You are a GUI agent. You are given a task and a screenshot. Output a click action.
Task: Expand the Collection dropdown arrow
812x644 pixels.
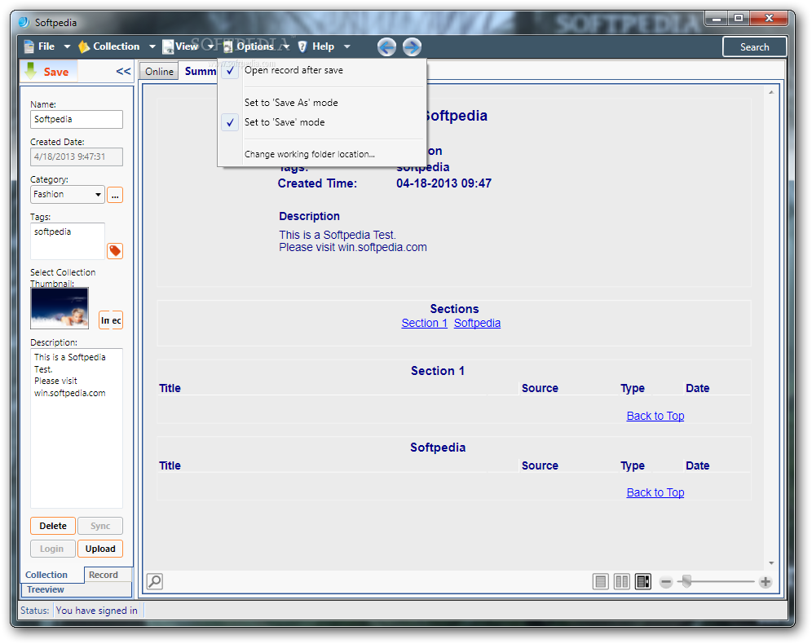[x=152, y=47]
